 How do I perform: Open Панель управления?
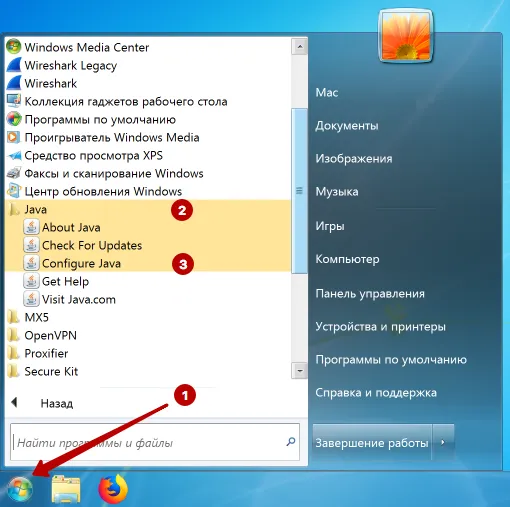(370, 293)
